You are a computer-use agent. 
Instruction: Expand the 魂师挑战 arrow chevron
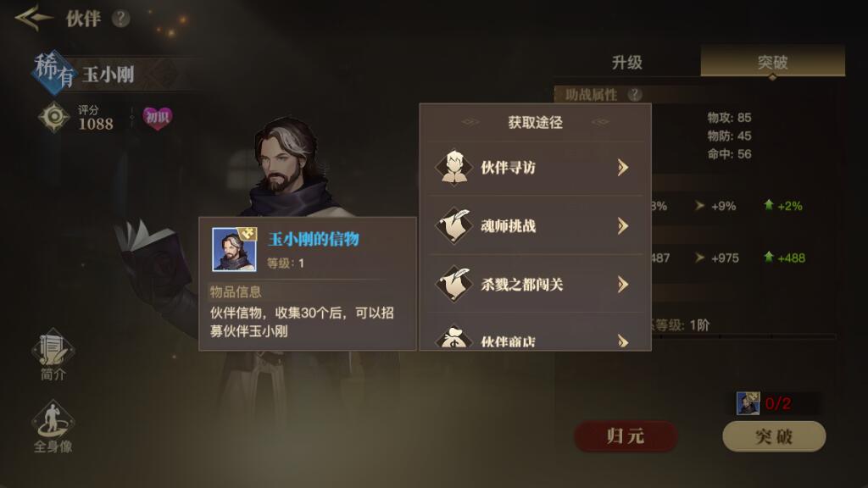[x=623, y=225]
